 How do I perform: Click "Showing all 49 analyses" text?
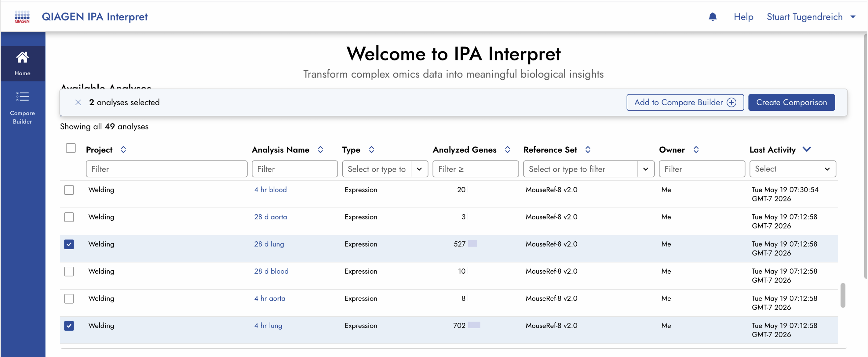[104, 126]
